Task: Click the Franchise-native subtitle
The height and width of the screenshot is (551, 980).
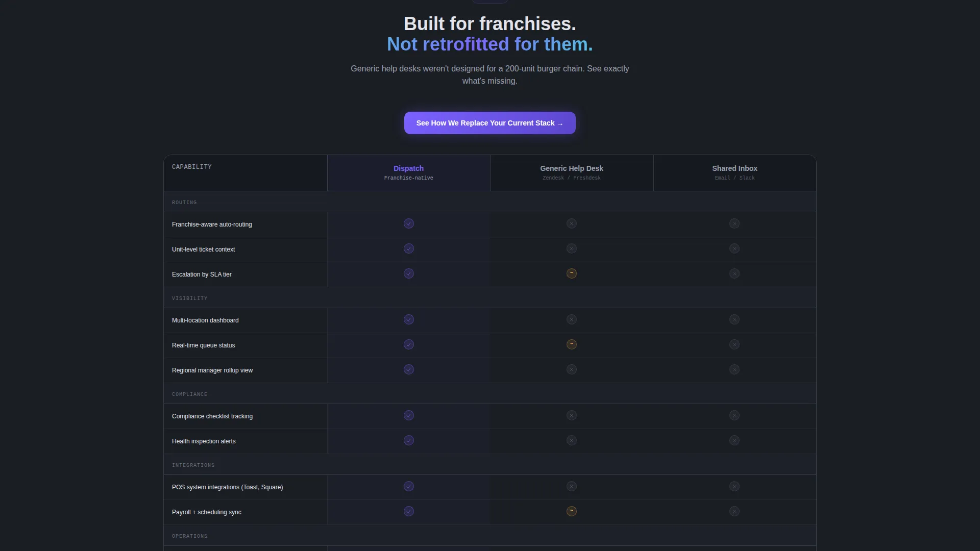Action: [x=408, y=178]
